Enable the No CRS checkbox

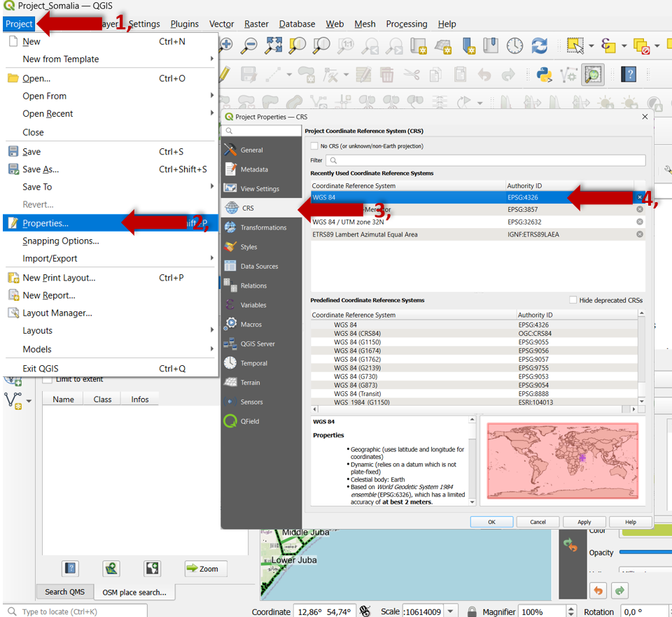pyautogui.click(x=314, y=146)
